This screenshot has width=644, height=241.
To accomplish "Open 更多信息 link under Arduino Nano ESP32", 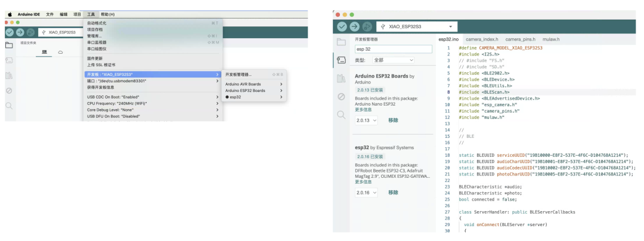I will coord(364,110).
